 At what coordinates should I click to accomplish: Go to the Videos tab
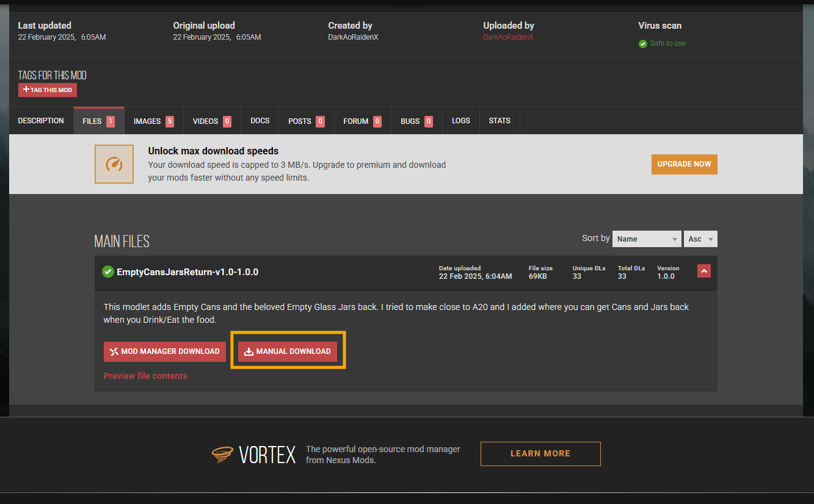[212, 121]
